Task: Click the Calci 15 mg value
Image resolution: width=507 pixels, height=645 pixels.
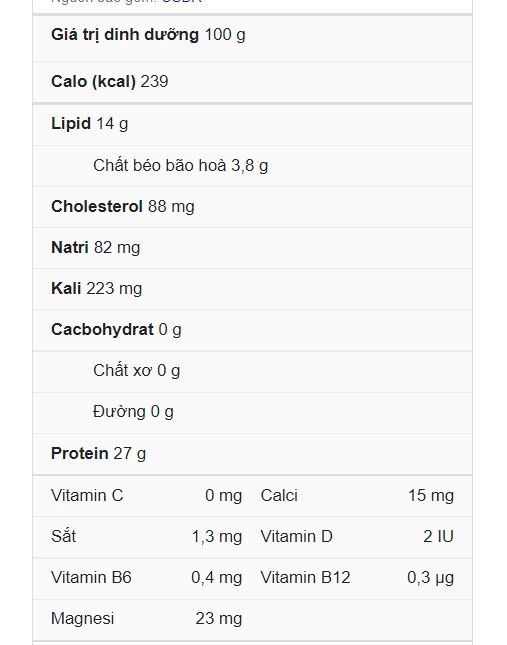Action: point(431,496)
